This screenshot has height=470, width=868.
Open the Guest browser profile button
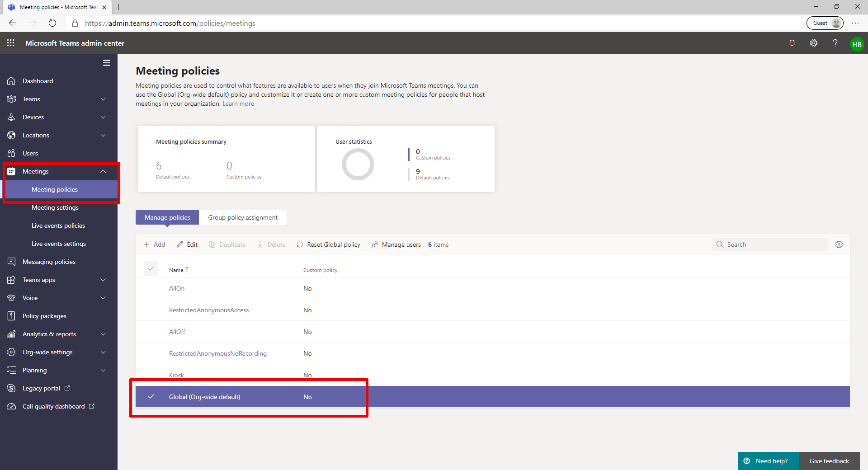[x=825, y=23]
